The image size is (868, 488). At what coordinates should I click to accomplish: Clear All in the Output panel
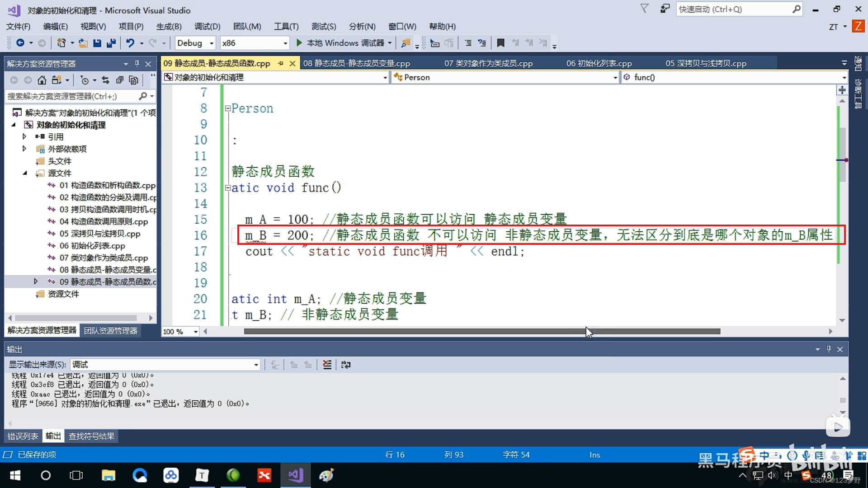tap(327, 364)
